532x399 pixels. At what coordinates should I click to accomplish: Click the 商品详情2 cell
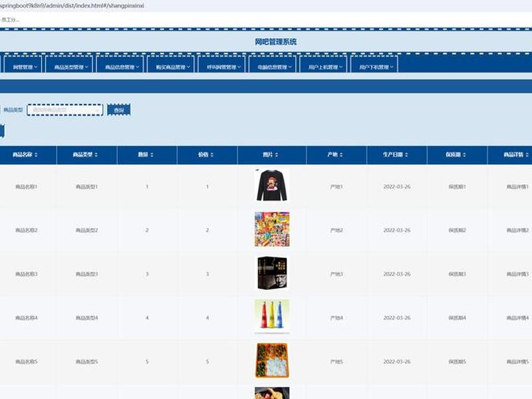tap(517, 230)
